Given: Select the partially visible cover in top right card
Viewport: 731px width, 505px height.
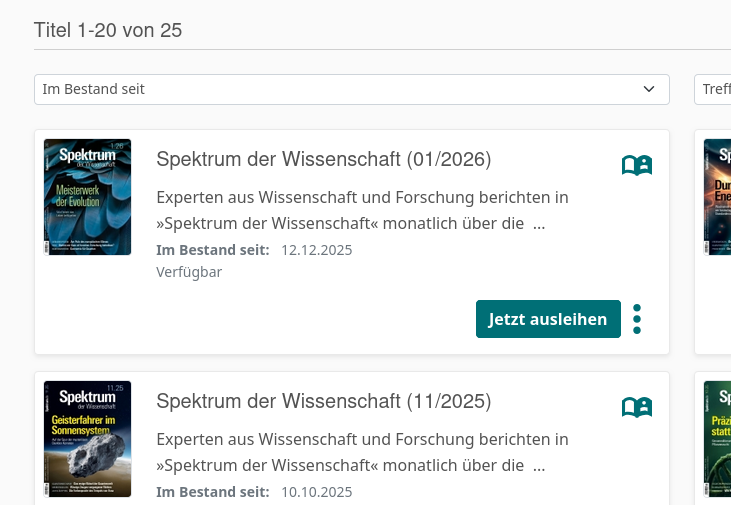Looking at the screenshot, I should (x=717, y=197).
